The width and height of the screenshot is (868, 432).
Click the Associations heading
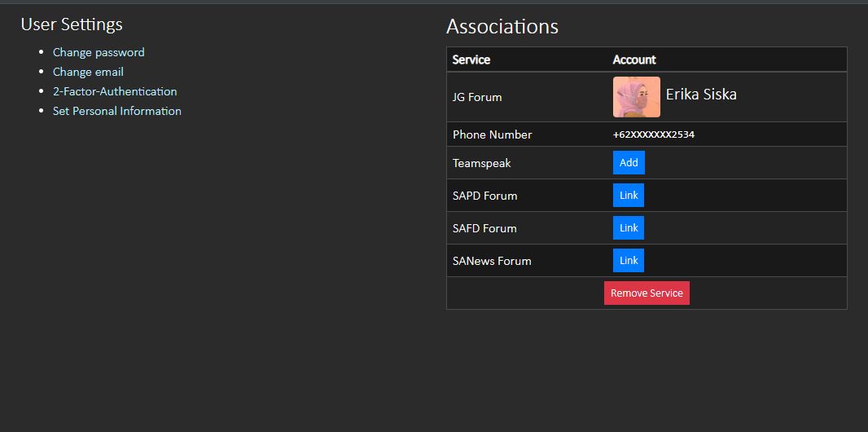click(x=502, y=27)
